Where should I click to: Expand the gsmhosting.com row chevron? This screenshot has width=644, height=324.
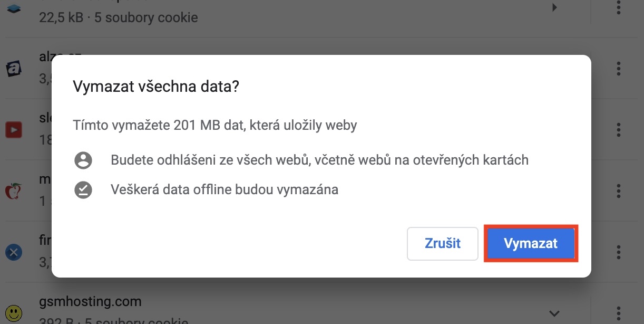pyautogui.click(x=554, y=313)
